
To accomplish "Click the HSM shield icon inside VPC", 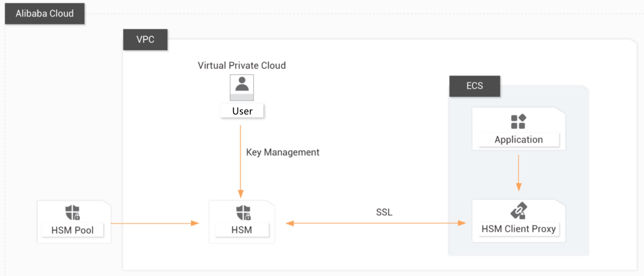I will (243, 212).
